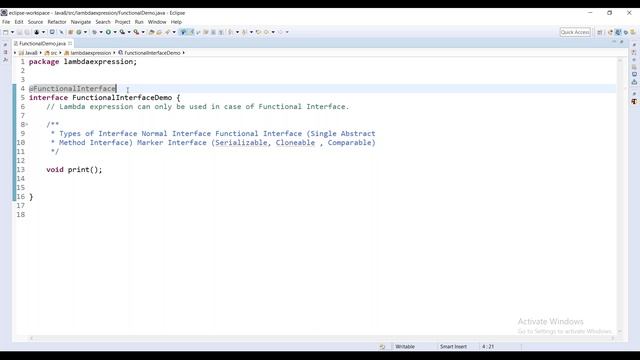Click lambdaexpression in the breadcrumb
The height and width of the screenshot is (360, 640).
90,53
